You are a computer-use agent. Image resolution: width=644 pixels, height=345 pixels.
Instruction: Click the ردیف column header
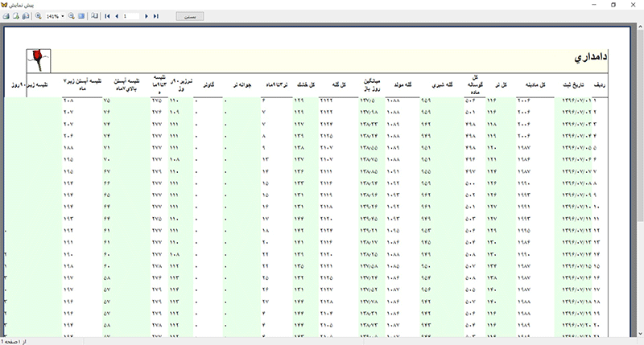pos(599,85)
